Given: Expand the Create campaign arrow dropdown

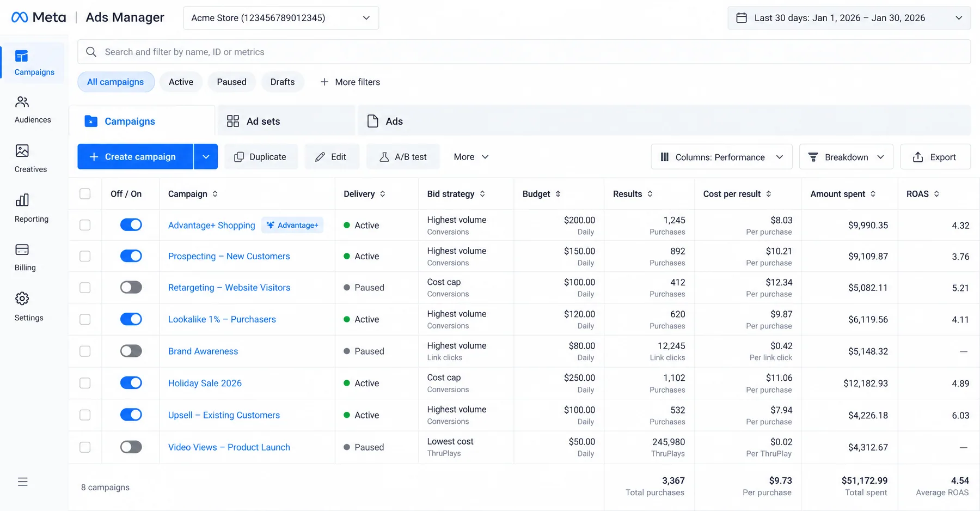Looking at the screenshot, I should pos(206,157).
